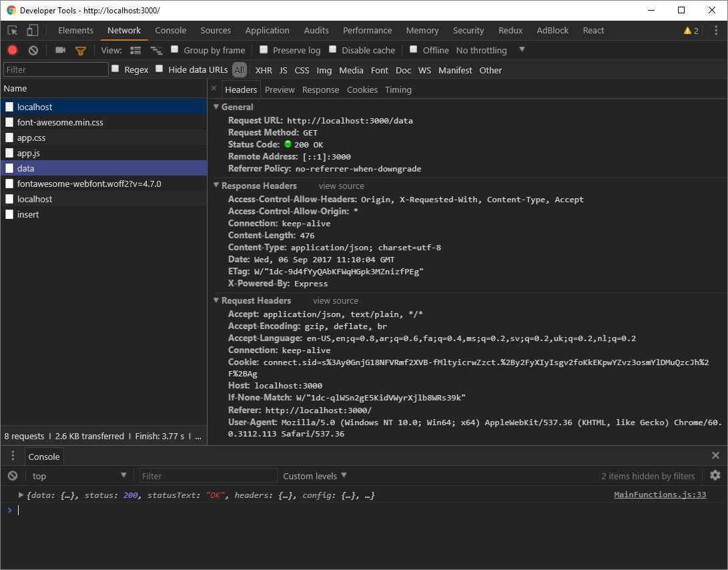Open the DevTools three-dot customize menu
728x570 pixels.
pyautogui.click(x=716, y=31)
